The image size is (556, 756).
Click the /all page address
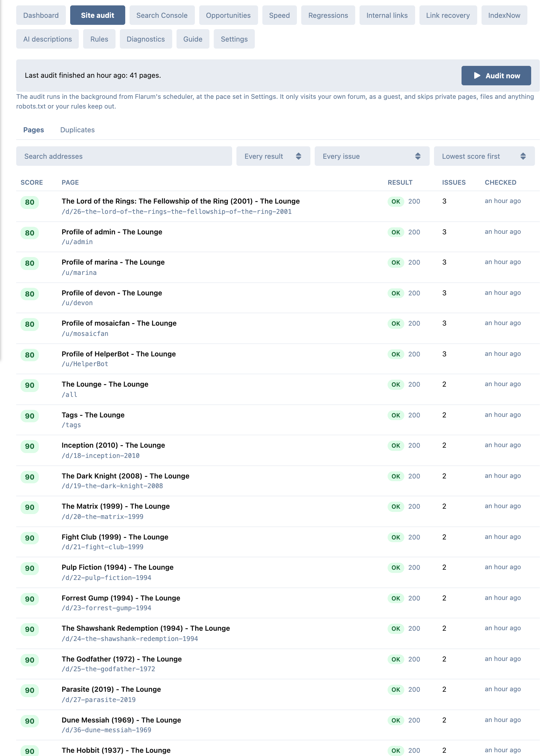pos(69,394)
